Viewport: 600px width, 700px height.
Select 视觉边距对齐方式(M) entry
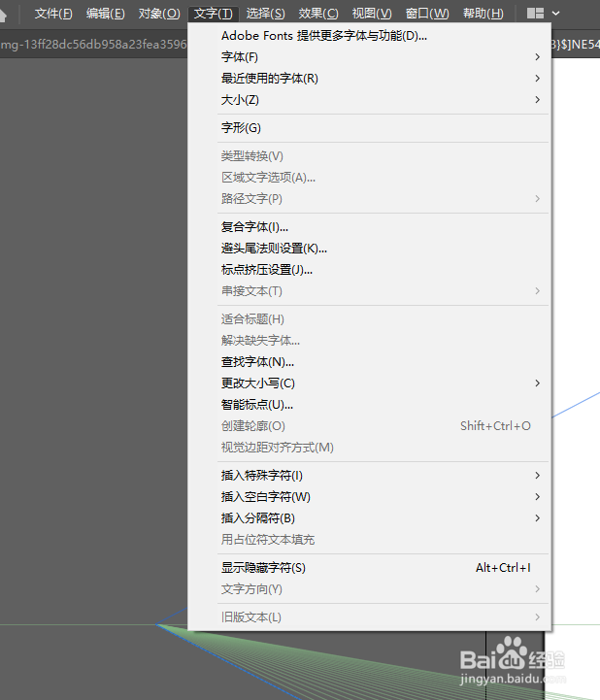coord(370,448)
